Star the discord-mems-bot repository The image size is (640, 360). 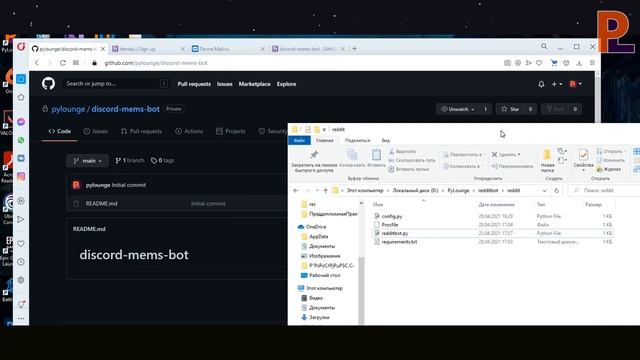tap(510, 109)
